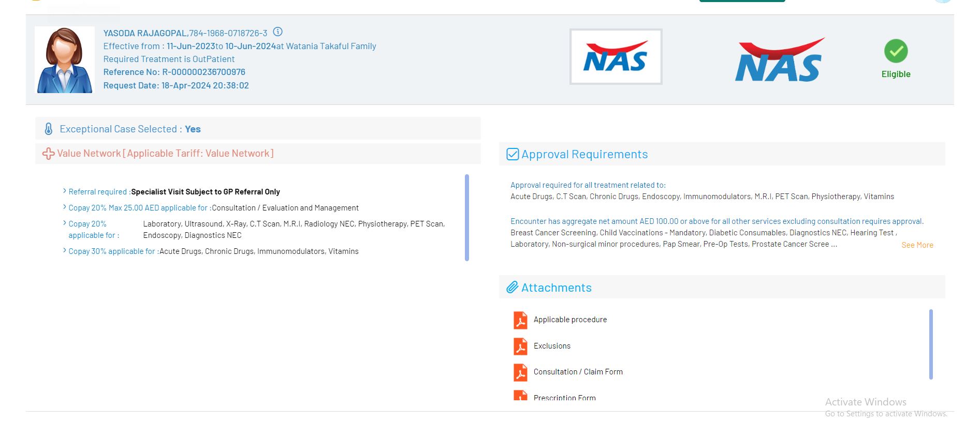Open the Exclusions PDF icon
The width and height of the screenshot is (980, 422).
pyautogui.click(x=520, y=346)
